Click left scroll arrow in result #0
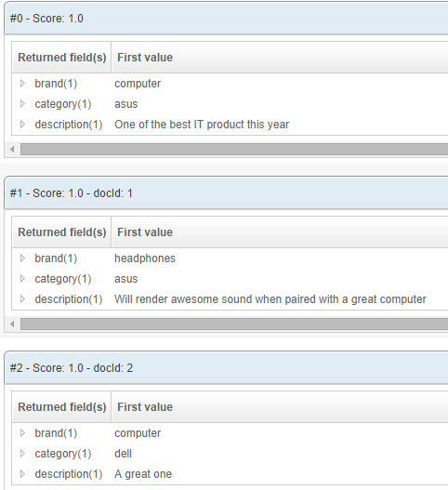Viewport: 448px width, 490px height. point(12,150)
